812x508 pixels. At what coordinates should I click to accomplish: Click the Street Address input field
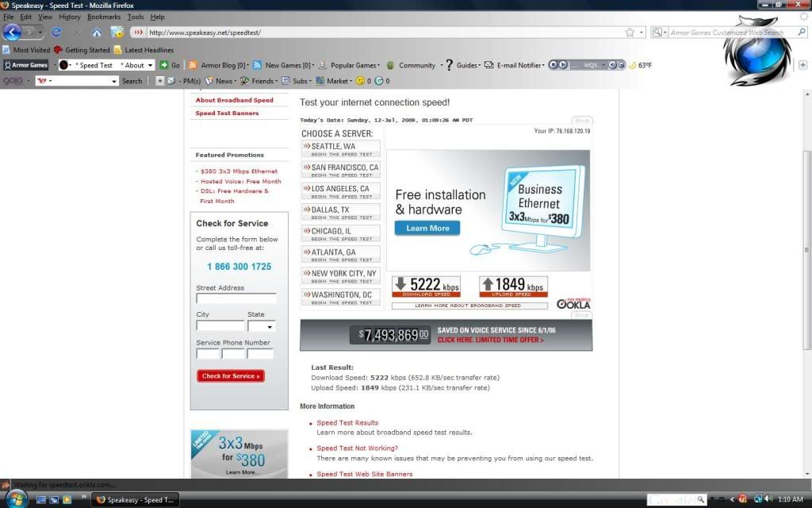tap(236, 298)
